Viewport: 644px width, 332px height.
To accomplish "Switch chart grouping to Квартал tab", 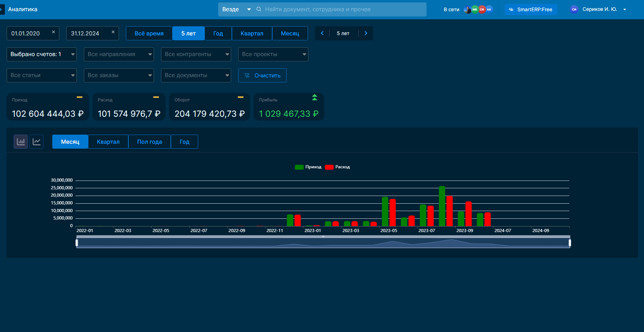I will coord(108,142).
